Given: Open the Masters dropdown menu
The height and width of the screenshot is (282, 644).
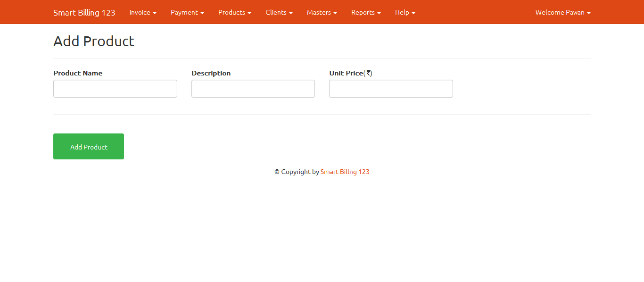Looking at the screenshot, I should [x=322, y=12].
